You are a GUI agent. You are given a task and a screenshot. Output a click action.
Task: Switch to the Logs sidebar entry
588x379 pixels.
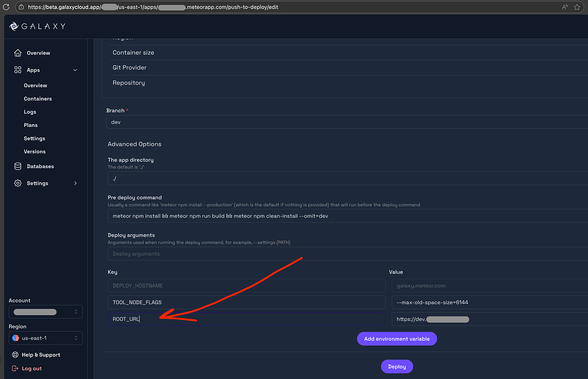(30, 111)
